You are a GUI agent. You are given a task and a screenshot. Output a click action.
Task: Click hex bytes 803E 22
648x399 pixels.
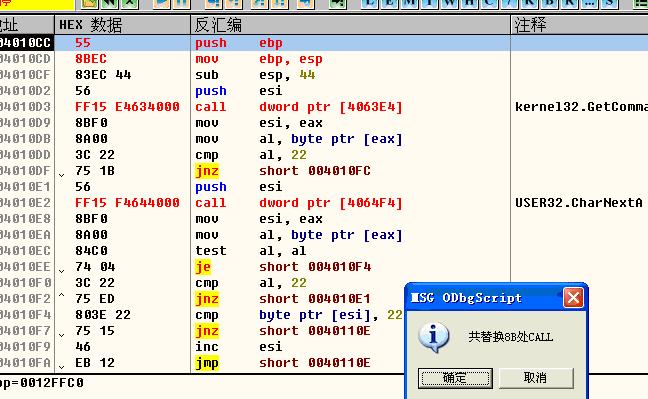click(x=103, y=315)
